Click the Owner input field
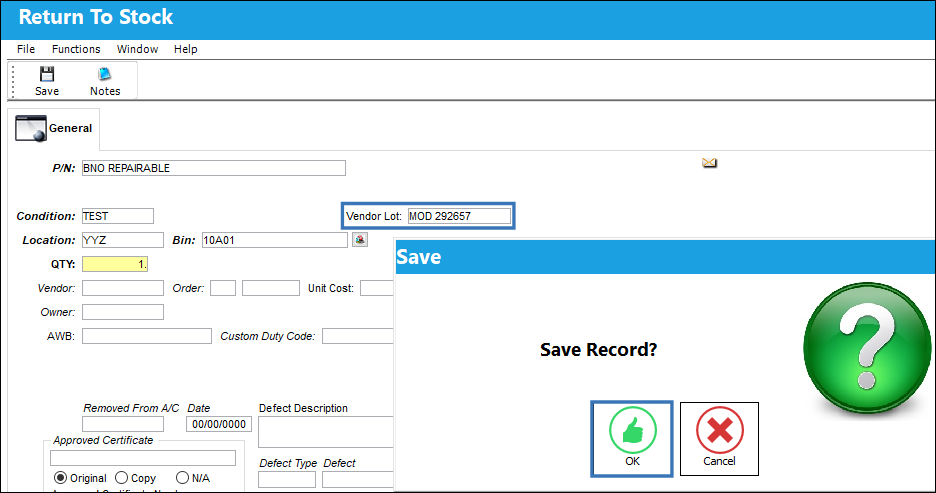936x493 pixels. click(122, 312)
